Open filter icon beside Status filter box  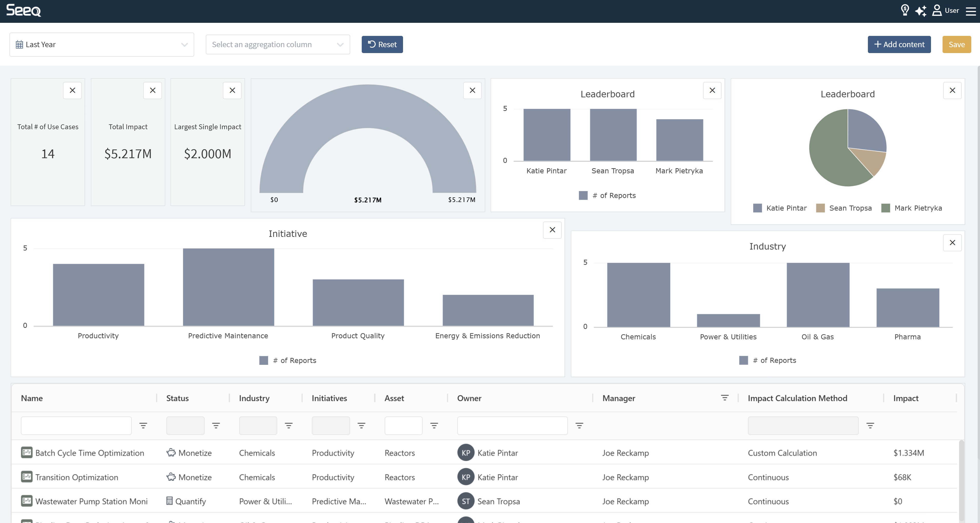click(x=216, y=426)
